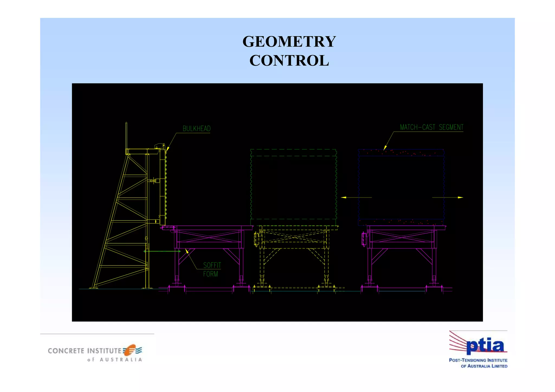Click the right-pointing yellow arrow in the drawing
This screenshot has height=392, width=555.
tap(448, 197)
